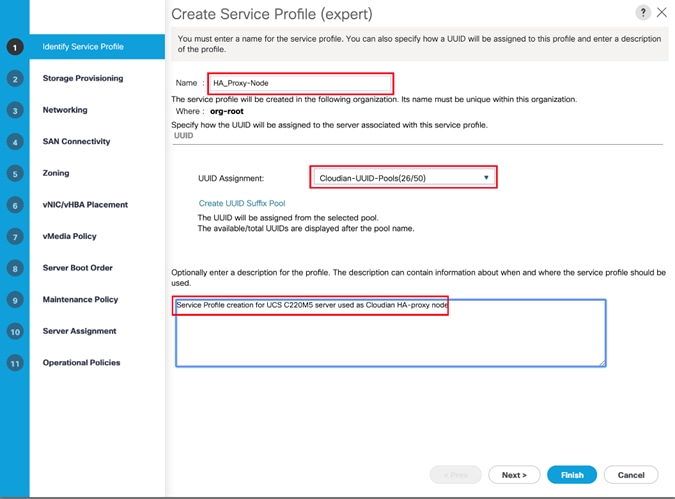Open Maintenance Policy step
This screenshot has height=499, width=675.
(80, 299)
